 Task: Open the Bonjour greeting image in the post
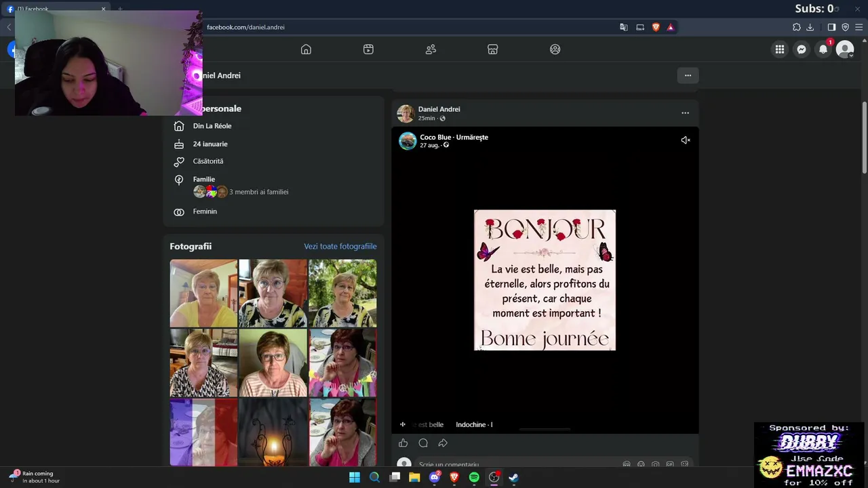click(545, 280)
